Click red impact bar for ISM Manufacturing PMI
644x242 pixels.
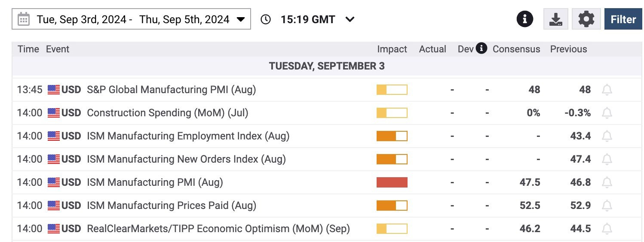(392, 182)
